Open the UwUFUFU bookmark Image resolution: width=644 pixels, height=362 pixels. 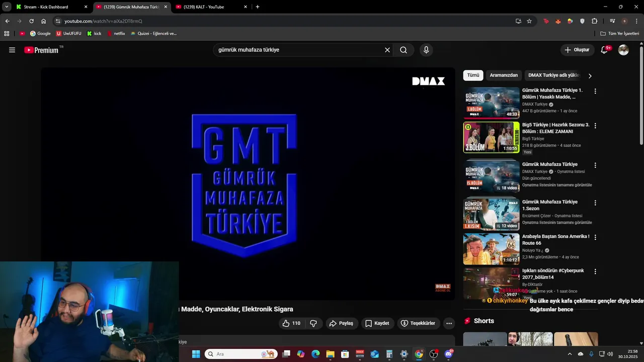[69, 34]
